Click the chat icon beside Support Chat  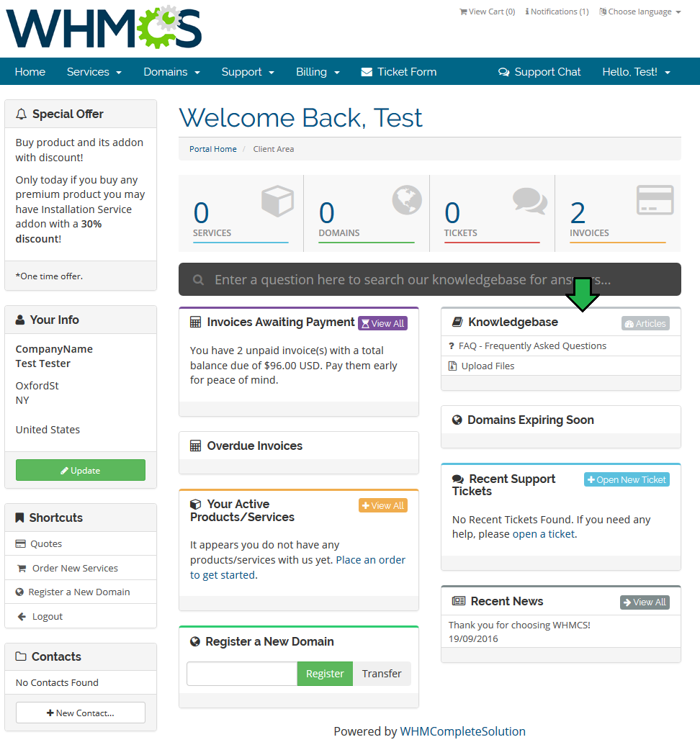(504, 72)
